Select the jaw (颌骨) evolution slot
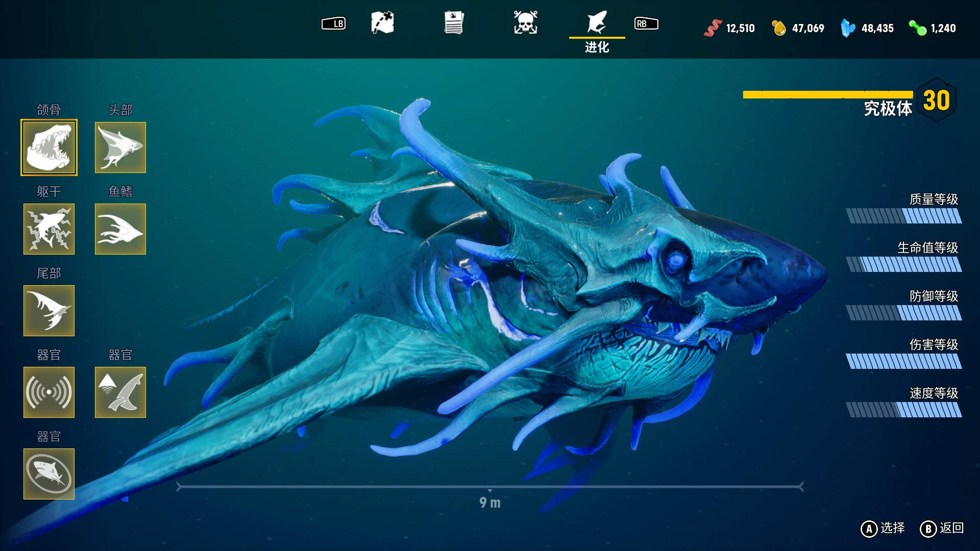 click(x=49, y=147)
